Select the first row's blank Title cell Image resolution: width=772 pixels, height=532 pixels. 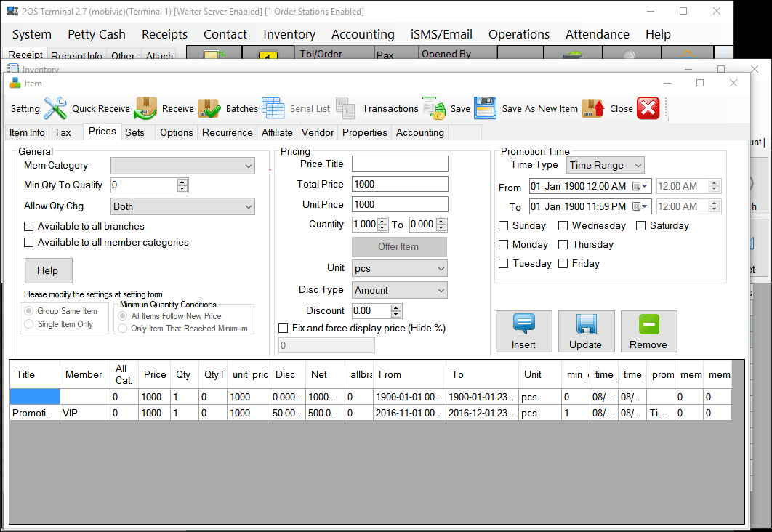point(35,397)
